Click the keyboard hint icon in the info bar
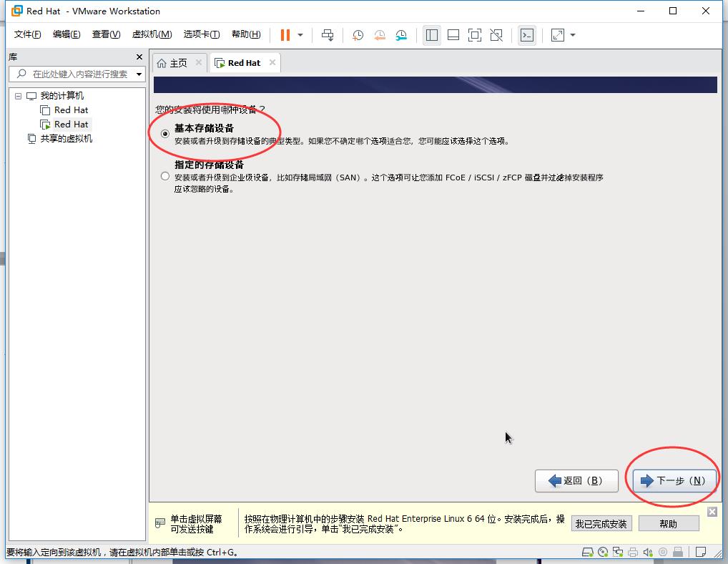 pyautogui.click(x=159, y=523)
